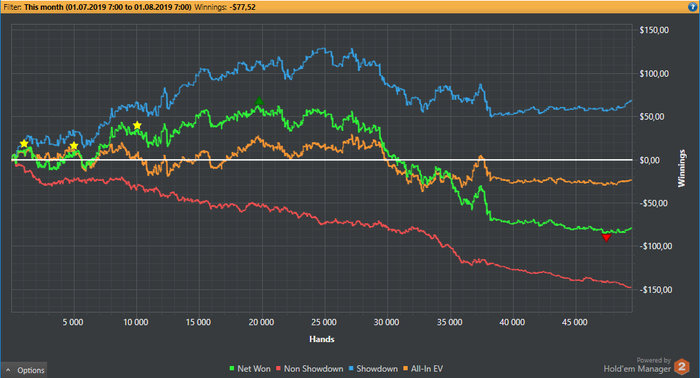Click the 15 000 hands axis label
This screenshot has width=700, height=378.
point(198,322)
